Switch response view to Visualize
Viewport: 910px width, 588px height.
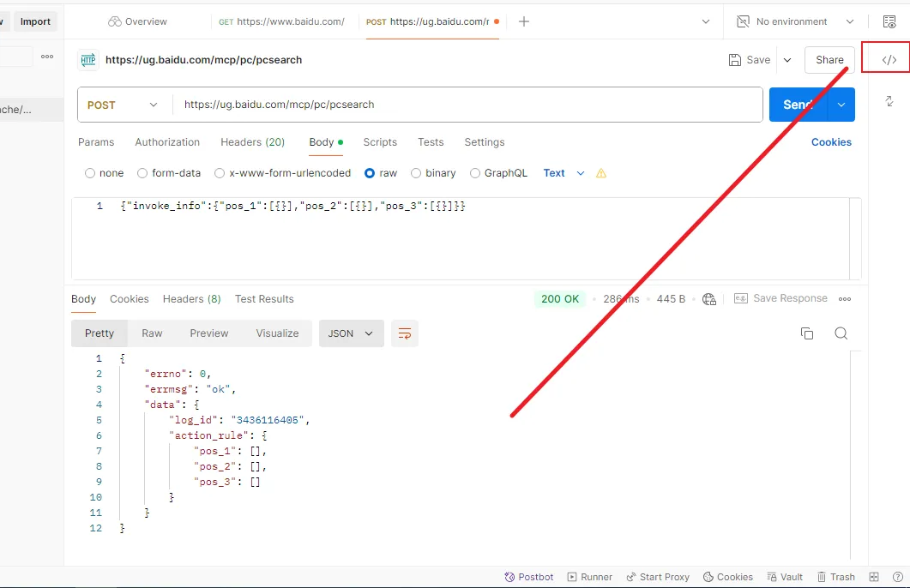[277, 333]
